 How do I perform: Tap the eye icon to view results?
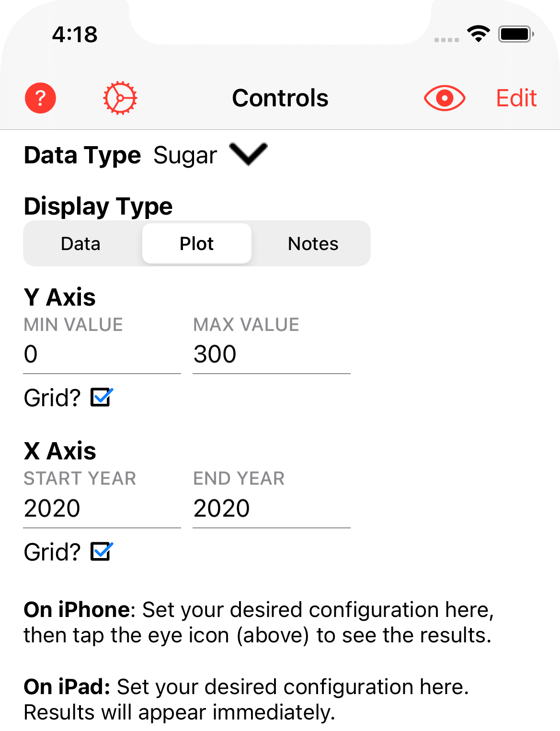[x=445, y=98]
